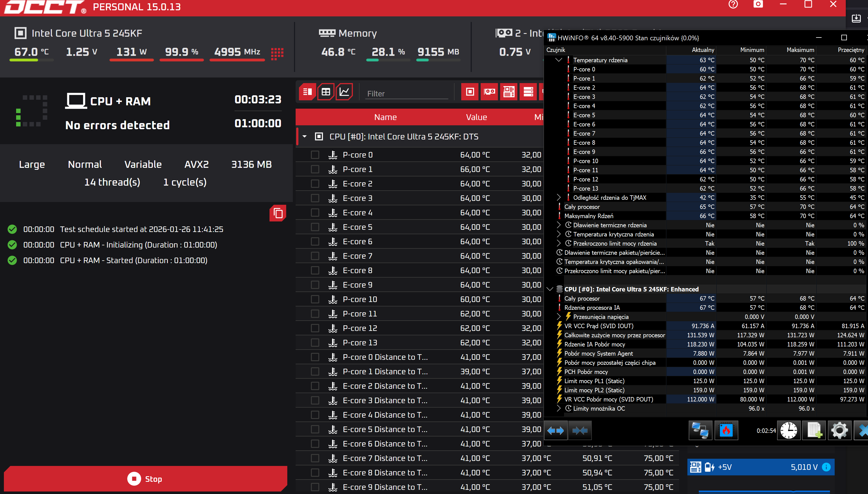
Task: Switch to the monitoring graph view icon
Action: click(x=344, y=92)
